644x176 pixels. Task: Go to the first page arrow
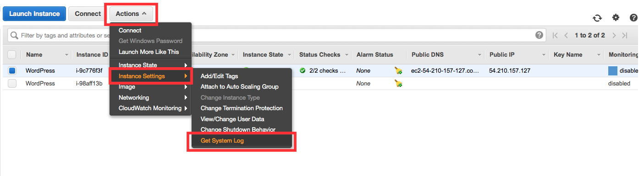click(x=556, y=35)
